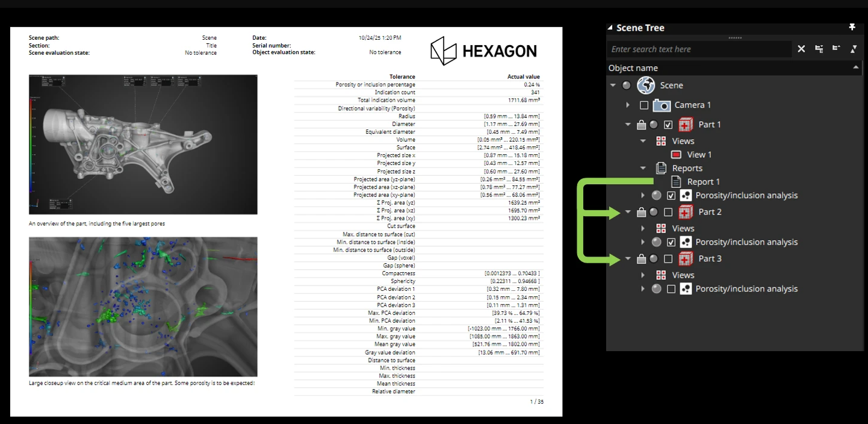Uncheck the porosity analysis checkbox under Part 1
Image resolution: width=868 pixels, height=424 pixels.
coord(671,195)
